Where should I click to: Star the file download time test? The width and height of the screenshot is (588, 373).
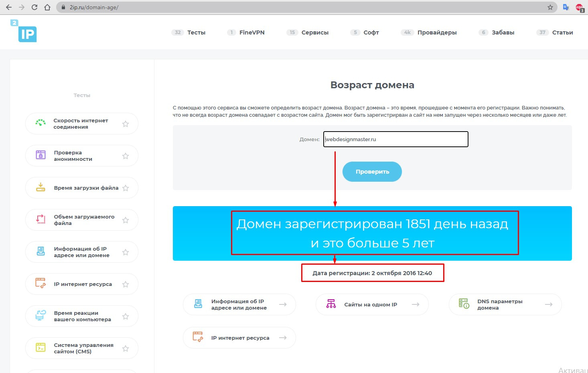(126, 188)
